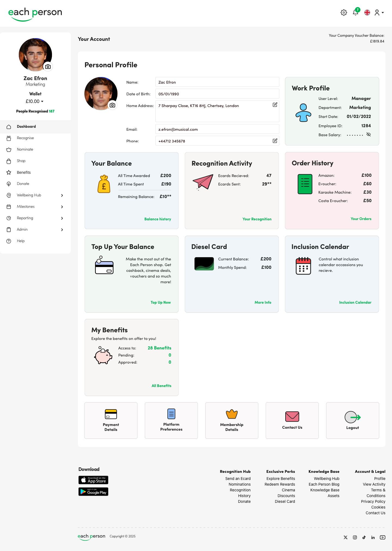This screenshot has height=551, width=392.
Task: Change sidebar profile photo via camera icon
Action: click(x=48, y=66)
